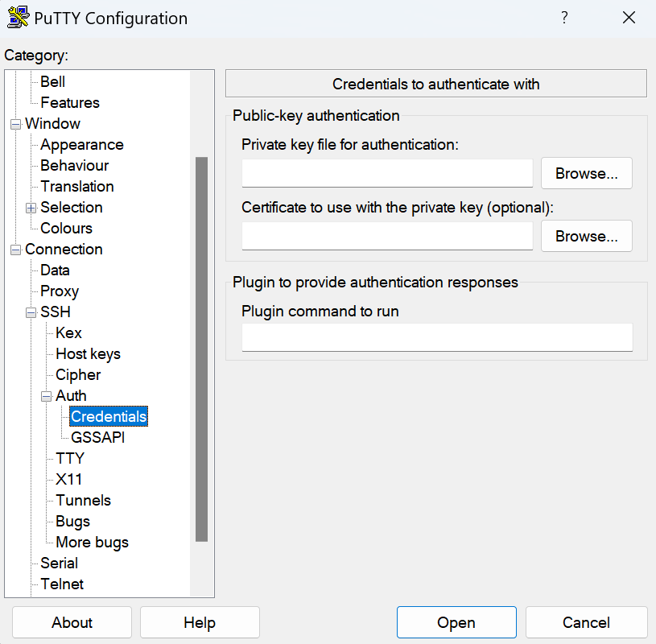This screenshot has width=656, height=644.
Task: Select the Connection category
Action: click(64, 249)
